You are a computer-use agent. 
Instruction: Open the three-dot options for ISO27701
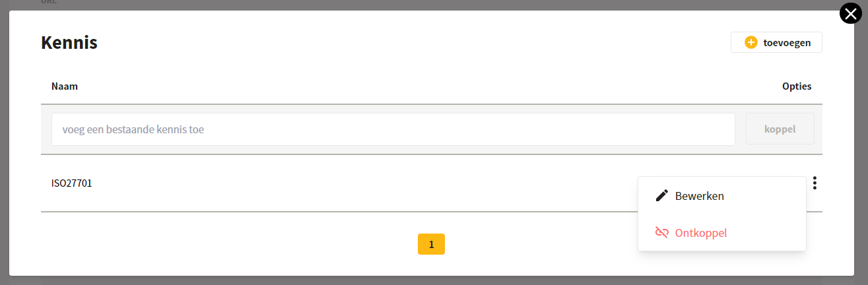[815, 183]
